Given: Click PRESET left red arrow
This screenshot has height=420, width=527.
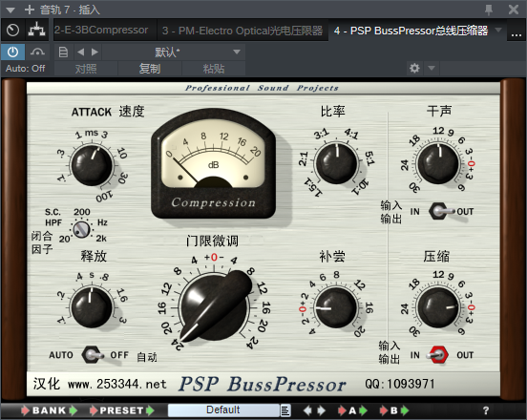Looking at the screenshot, I should pyautogui.click(x=94, y=410).
